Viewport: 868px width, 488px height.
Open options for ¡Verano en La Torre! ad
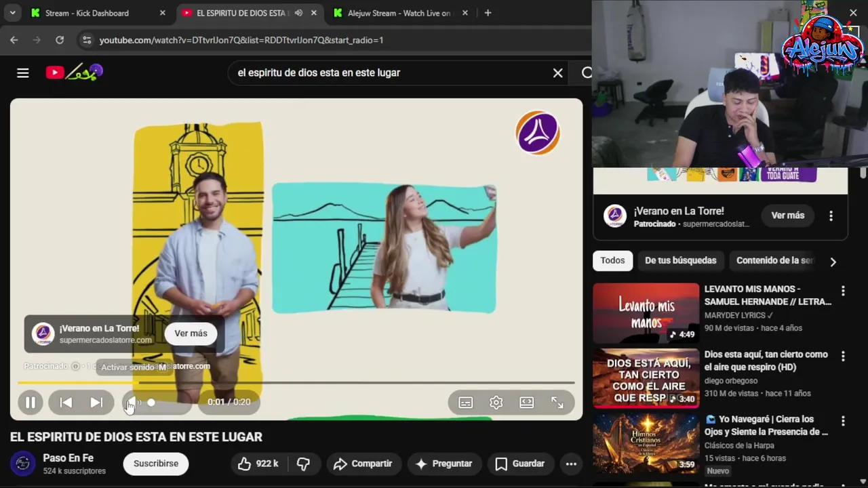tap(831, 216)
